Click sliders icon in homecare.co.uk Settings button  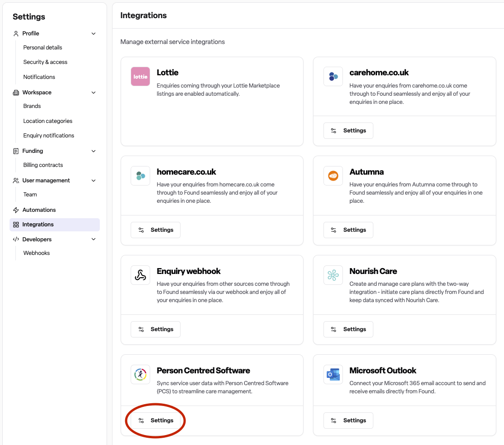pos(141,230)
